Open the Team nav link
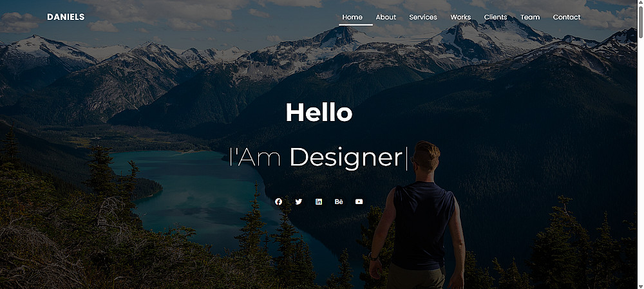The image size is (644, 289). (530, 17)
